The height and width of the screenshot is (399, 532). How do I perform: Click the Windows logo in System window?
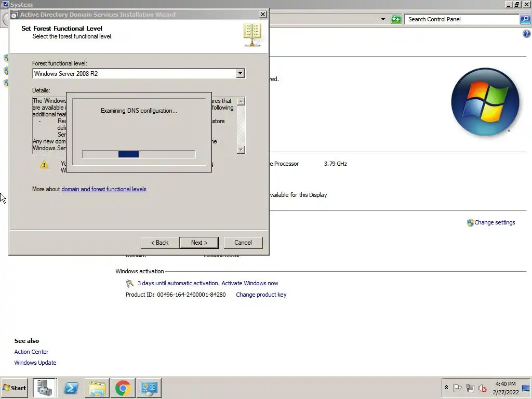click(x=485, y=102)
